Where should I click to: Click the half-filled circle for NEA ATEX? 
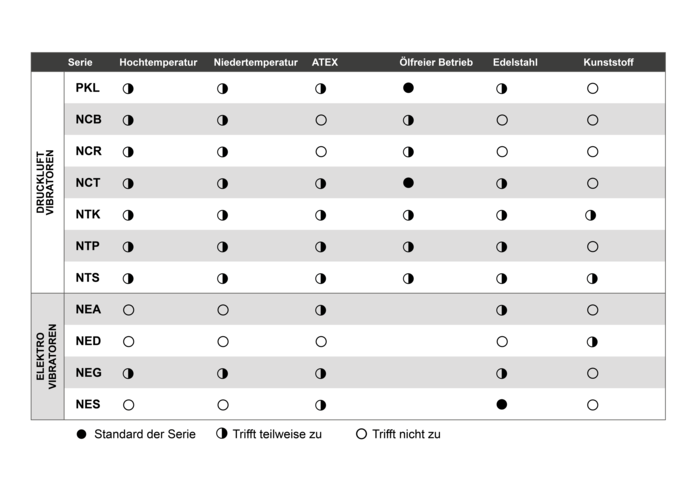tap(321, 310)
